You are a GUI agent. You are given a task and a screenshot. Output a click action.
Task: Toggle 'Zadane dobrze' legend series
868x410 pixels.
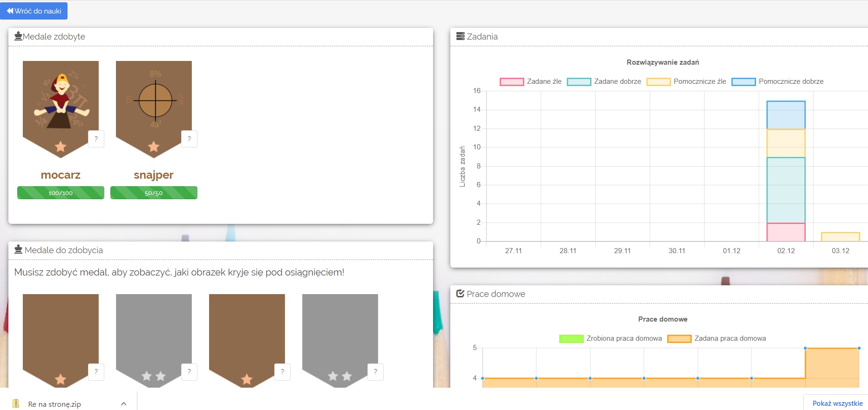pos(604,82)
